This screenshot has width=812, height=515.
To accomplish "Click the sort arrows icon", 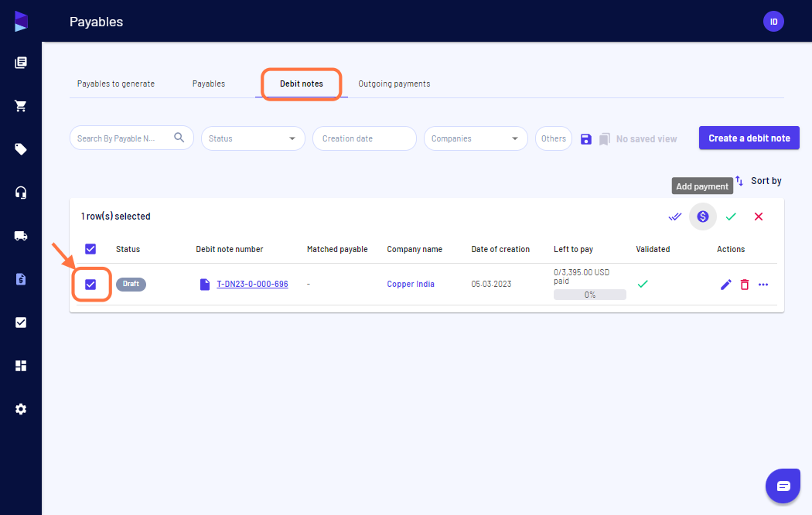I will [739, 181].
